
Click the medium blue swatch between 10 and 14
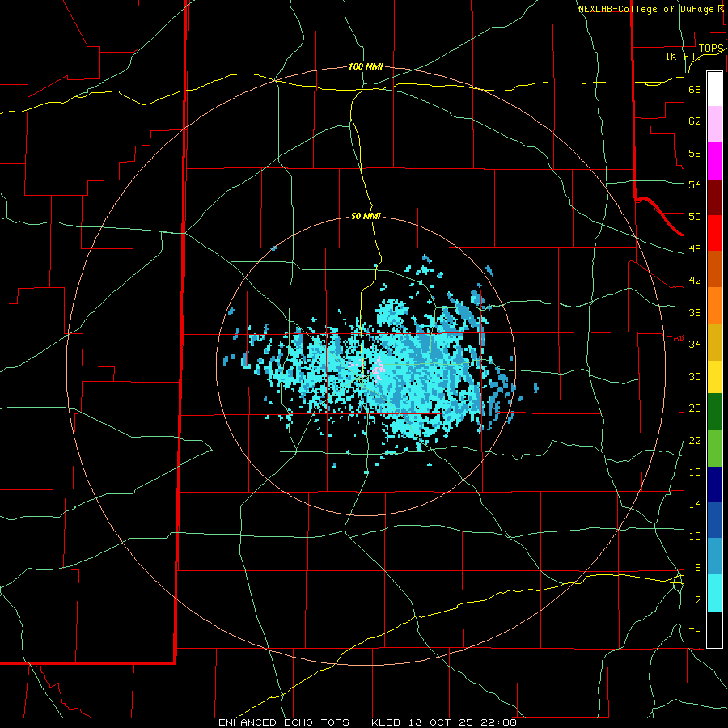[714, 520]
